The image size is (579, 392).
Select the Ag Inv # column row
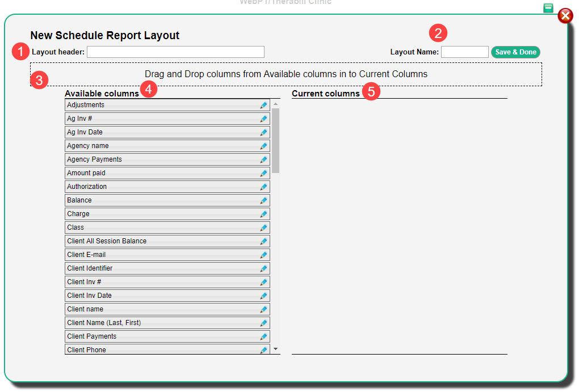tap(167, 119)
